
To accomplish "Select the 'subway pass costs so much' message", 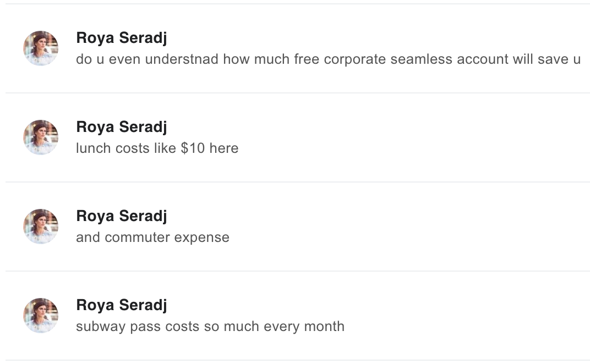I will pyautogui.click(x=210, y=327).
